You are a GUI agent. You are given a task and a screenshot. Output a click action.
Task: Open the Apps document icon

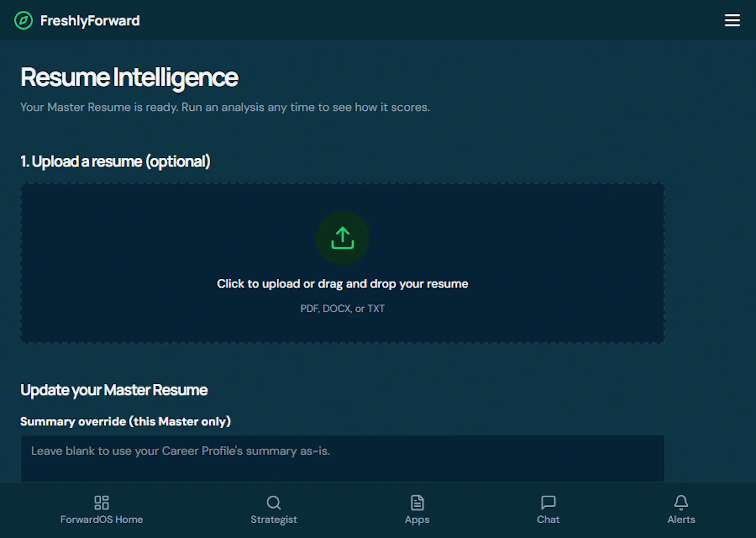coord(417,503)
